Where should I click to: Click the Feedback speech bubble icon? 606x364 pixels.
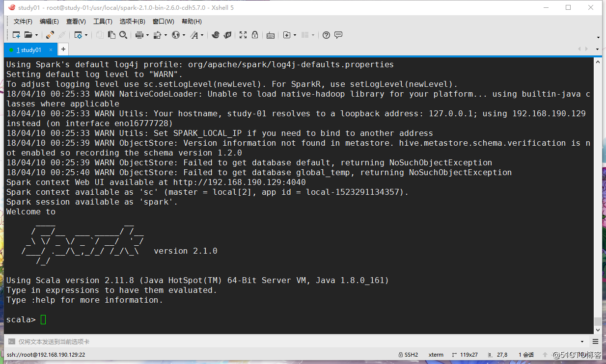pyautogui.click(x=338, y=35)
